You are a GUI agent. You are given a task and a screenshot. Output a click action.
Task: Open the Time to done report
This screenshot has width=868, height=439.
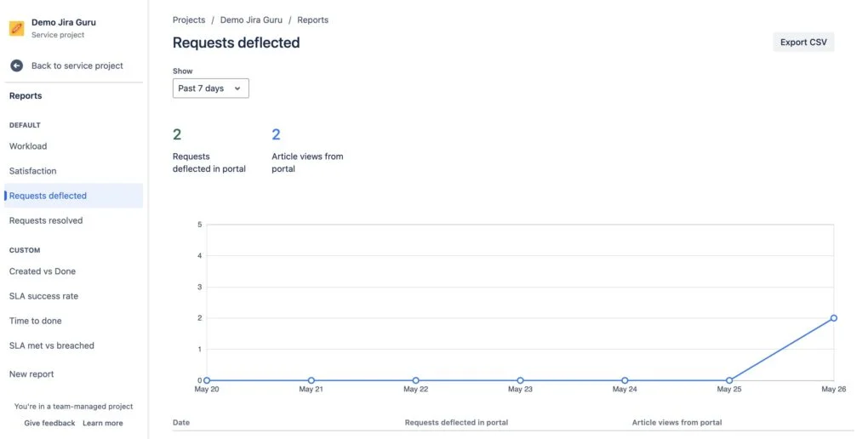[x=36, y=321]
